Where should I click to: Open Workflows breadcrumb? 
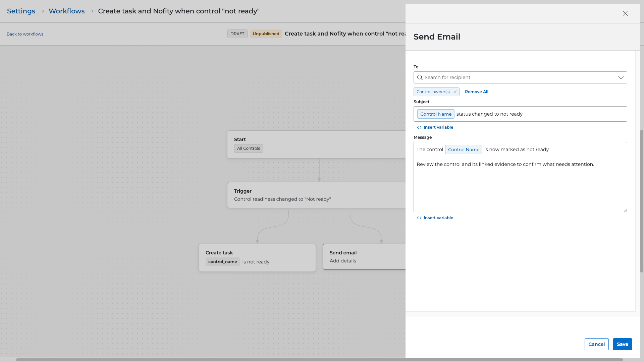coord(66,11)
